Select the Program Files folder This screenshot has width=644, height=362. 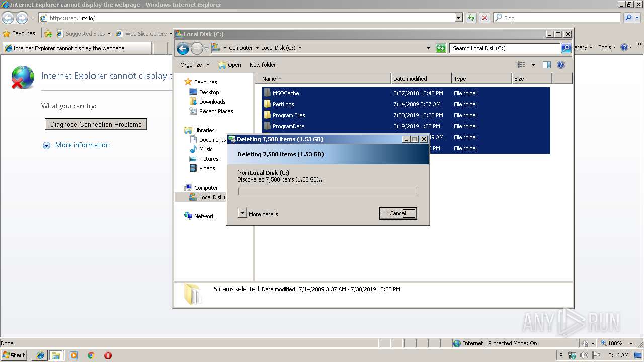point(406,115)
